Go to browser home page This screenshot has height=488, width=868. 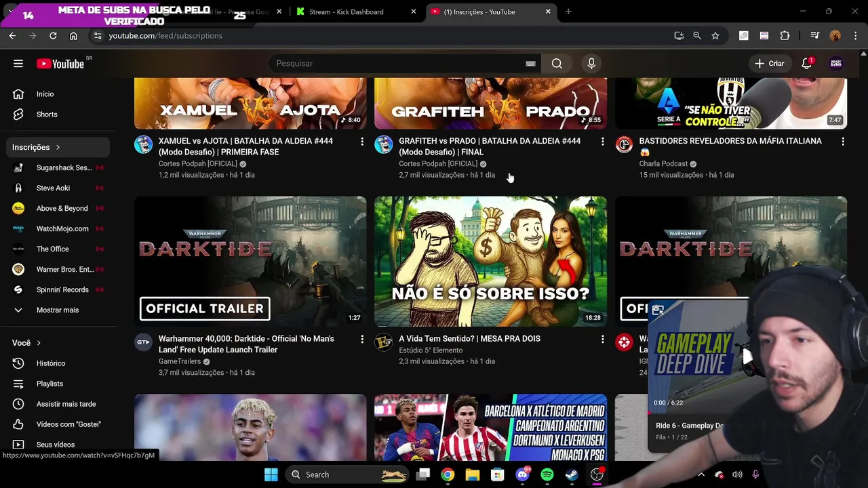tap(73, 36)
